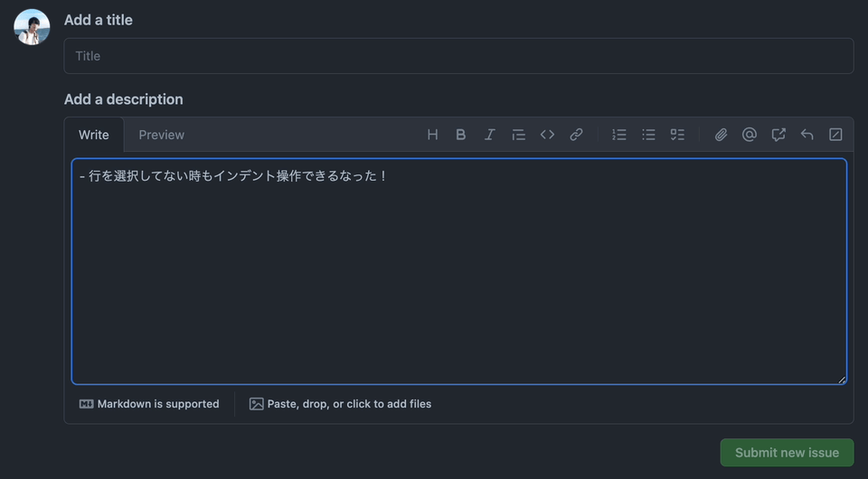Insert a numbered list

click(619, 135)
